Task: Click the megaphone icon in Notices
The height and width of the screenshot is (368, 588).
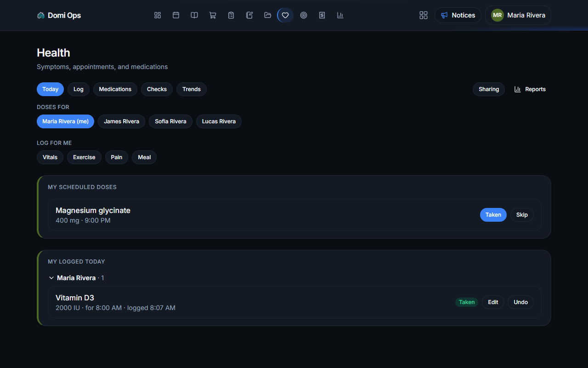Action: tap(444, 15)
